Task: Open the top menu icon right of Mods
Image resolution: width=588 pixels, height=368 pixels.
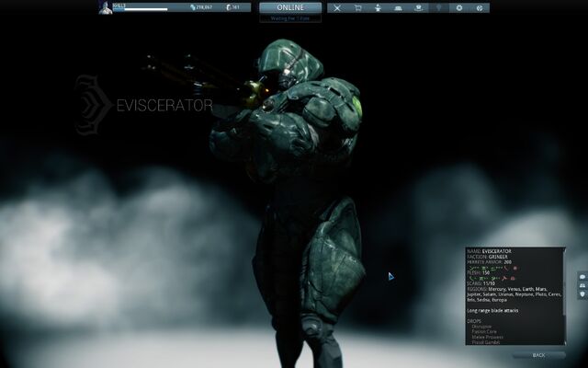Action: (x=419, y=8)
